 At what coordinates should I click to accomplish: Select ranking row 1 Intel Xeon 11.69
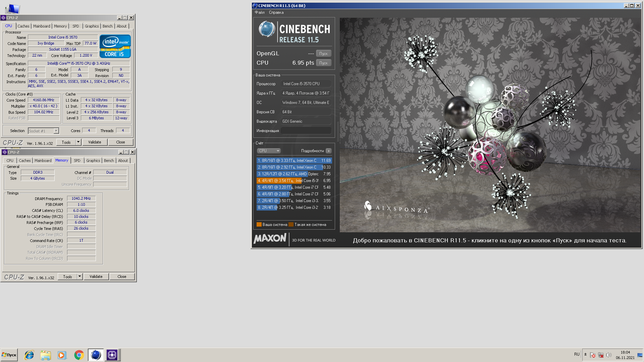pyautogui.click(x=294, y=161)
